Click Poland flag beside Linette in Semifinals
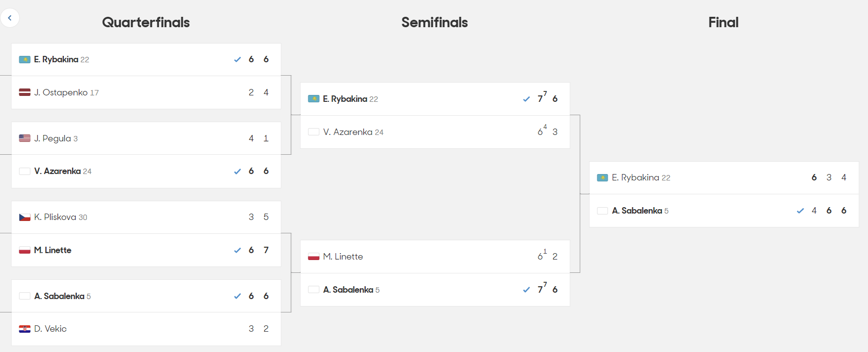This screenshot has width=868, height=352. pos(314,257)
